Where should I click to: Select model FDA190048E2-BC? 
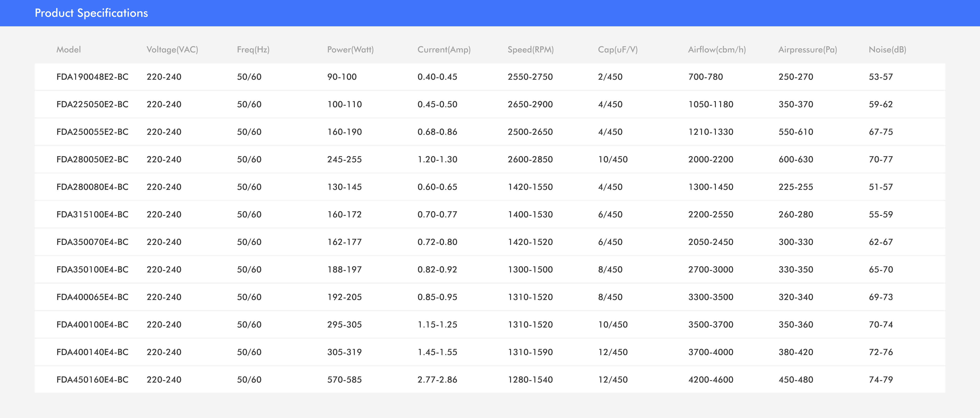pos(92,77)
